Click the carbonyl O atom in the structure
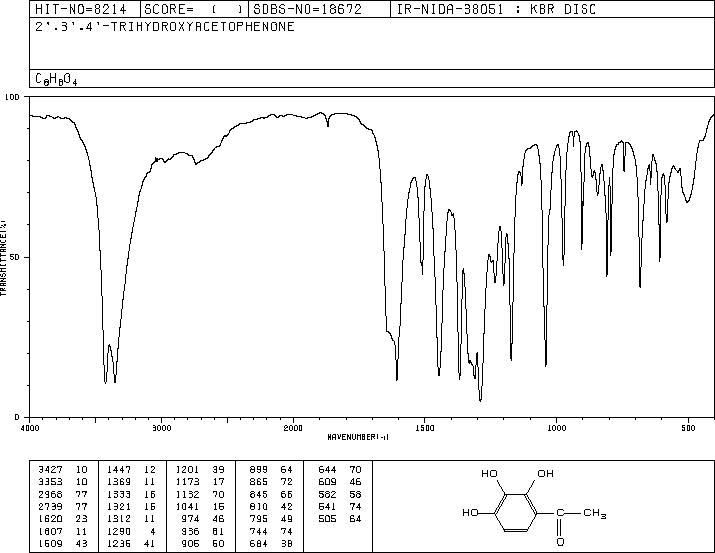Screen dimensions: 715x553 (x=560, y=542)
